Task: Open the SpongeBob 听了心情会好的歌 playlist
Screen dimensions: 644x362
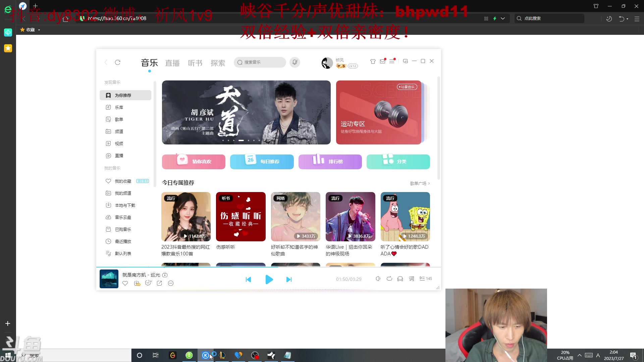Action: pyautogui.click(x=405, y=217)
